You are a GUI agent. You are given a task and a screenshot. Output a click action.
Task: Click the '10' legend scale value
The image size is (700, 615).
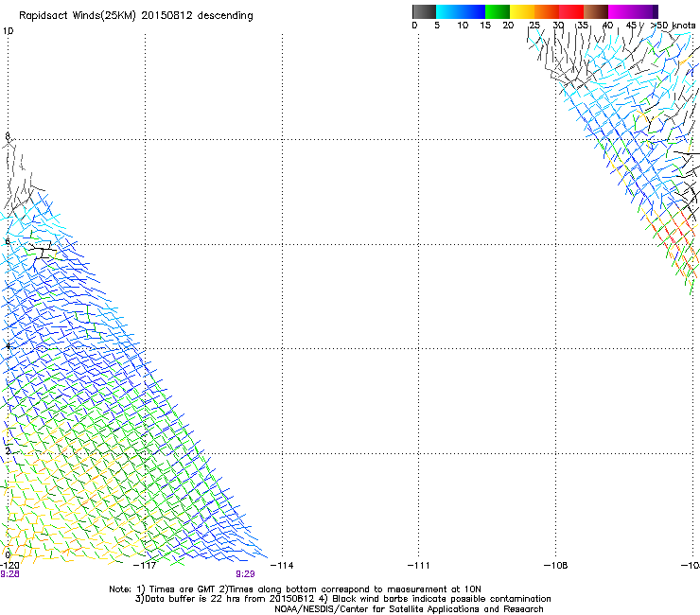(x=463, y=26)
